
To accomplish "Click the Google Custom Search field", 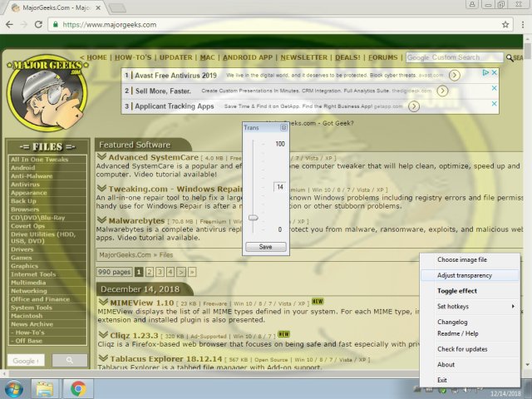I will point(455,57).
